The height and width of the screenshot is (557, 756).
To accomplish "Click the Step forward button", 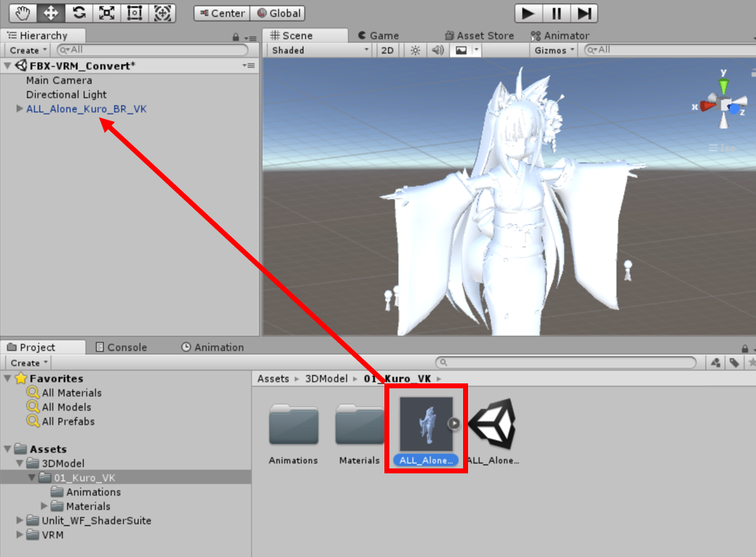I will 584,13.
